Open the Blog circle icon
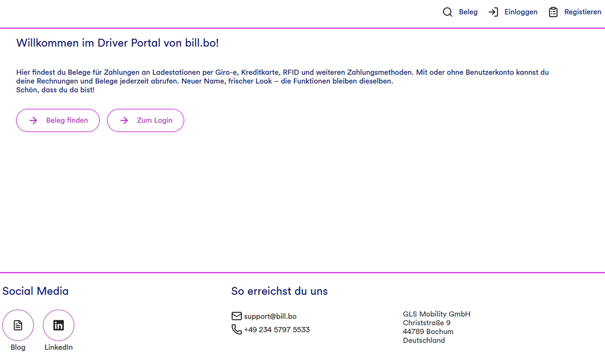 click(x=18, y=325)
